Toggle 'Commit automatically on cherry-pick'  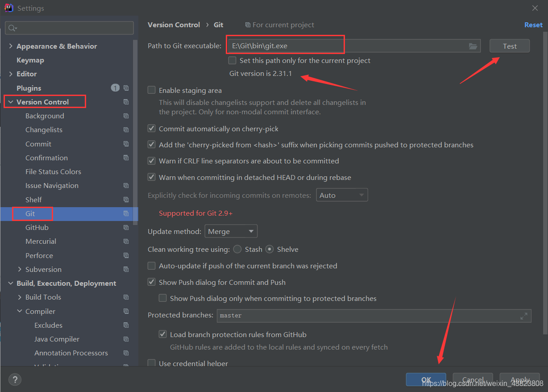point(152,129)
